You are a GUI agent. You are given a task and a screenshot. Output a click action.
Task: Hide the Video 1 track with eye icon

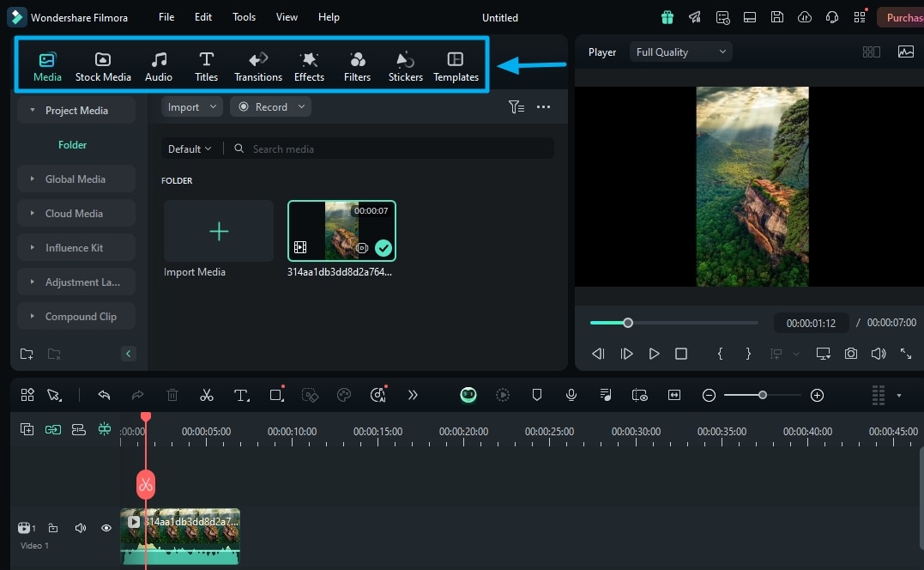coord(106,528)
